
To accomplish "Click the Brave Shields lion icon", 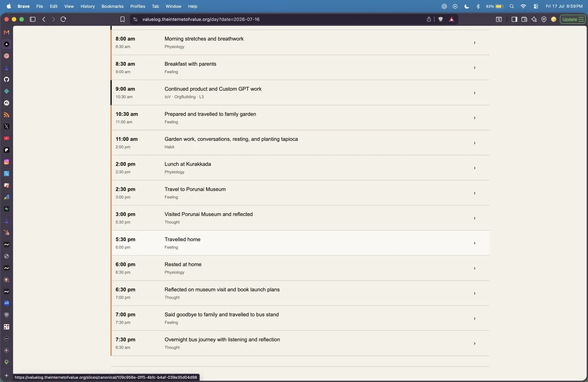I will pyautogui.click(x=441, y=19).
